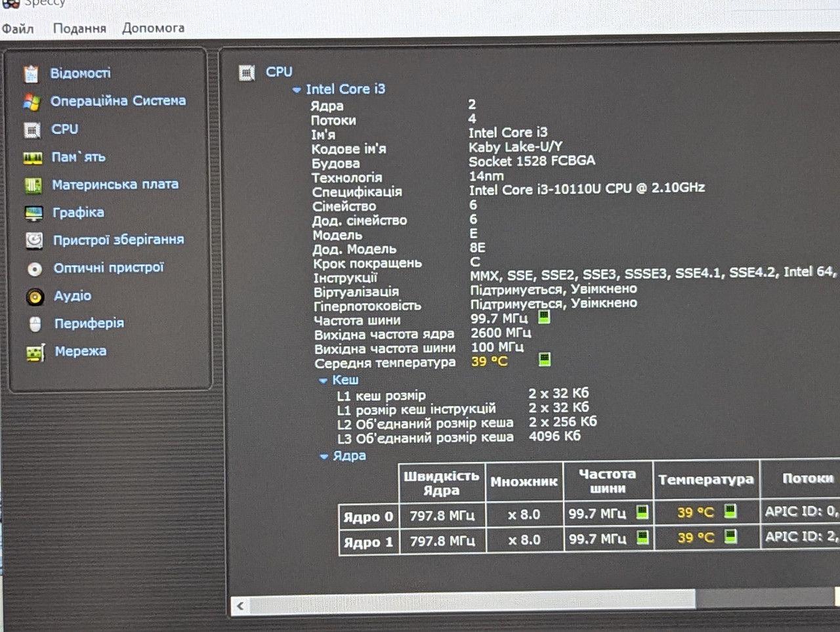Click Ядро 1 bus frequency graph icon
840x632 pixels.
point(643,537)
